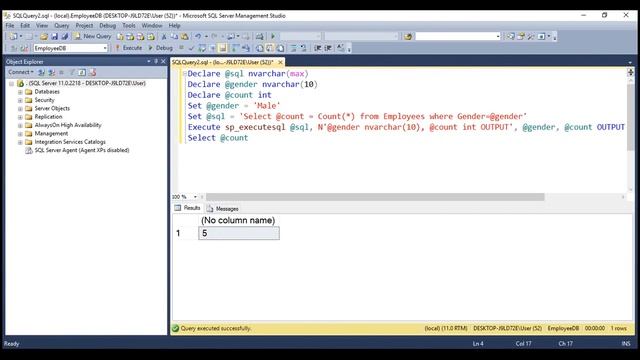Expand the Security folder node
The height and width of the screenshot is (360, 640).
[20, 100]
